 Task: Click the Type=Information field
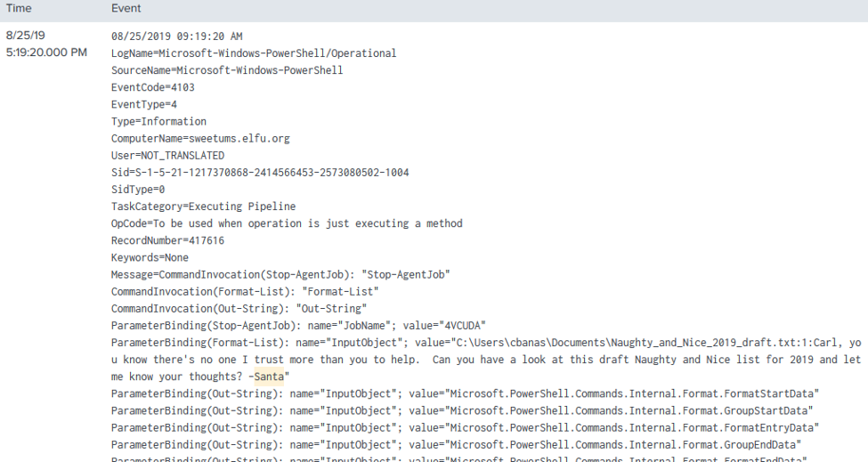(158, 122)
